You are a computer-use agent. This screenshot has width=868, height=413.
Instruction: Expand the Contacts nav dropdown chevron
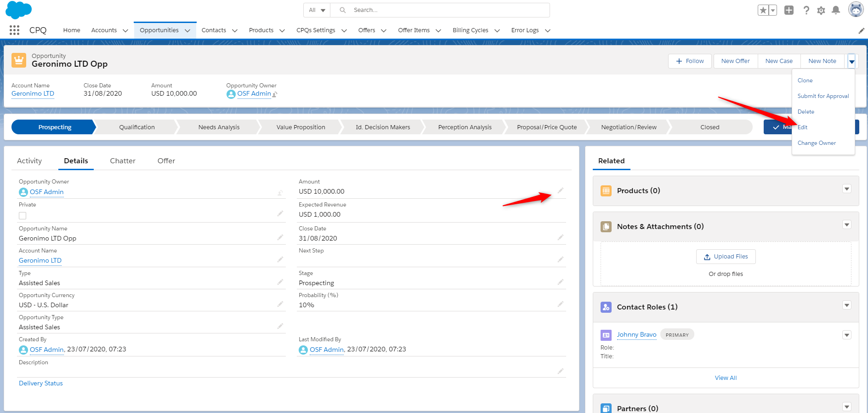(x=234, y=31)
